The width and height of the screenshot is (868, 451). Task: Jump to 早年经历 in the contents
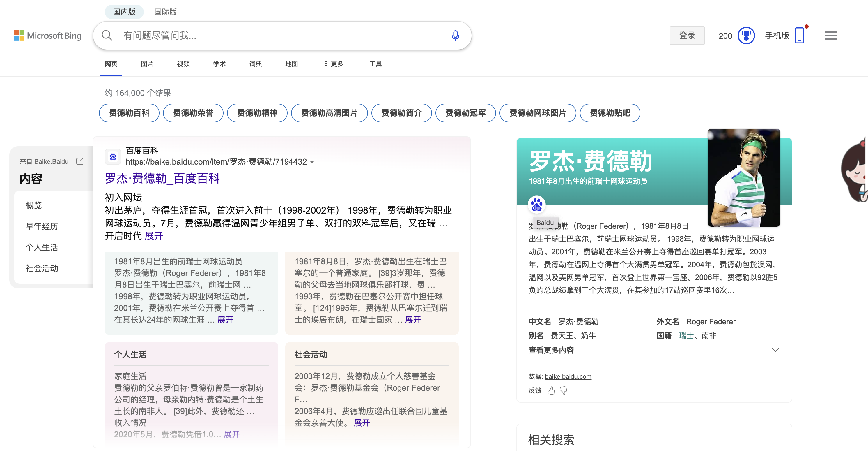tap(42, 226)
